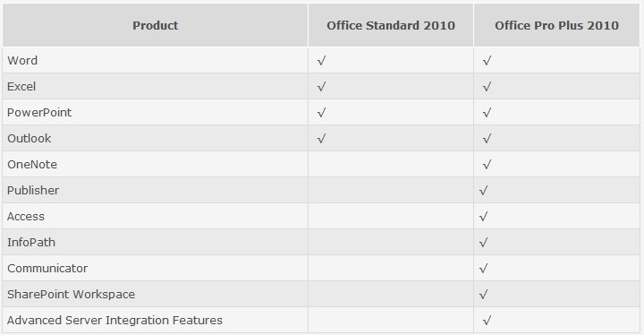Click the Communicator row label
Screen dimensions: 644x335
[47, 269]
